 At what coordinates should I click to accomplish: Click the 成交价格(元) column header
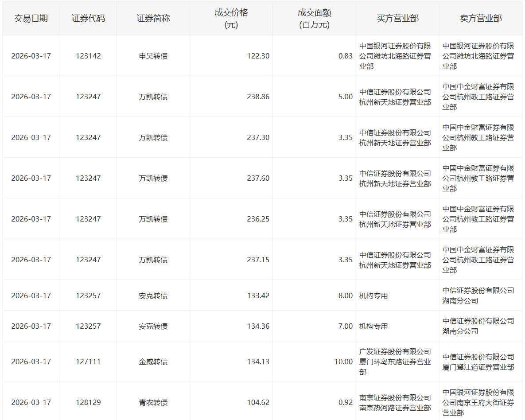pyautogui.click(x=231, y=19)
